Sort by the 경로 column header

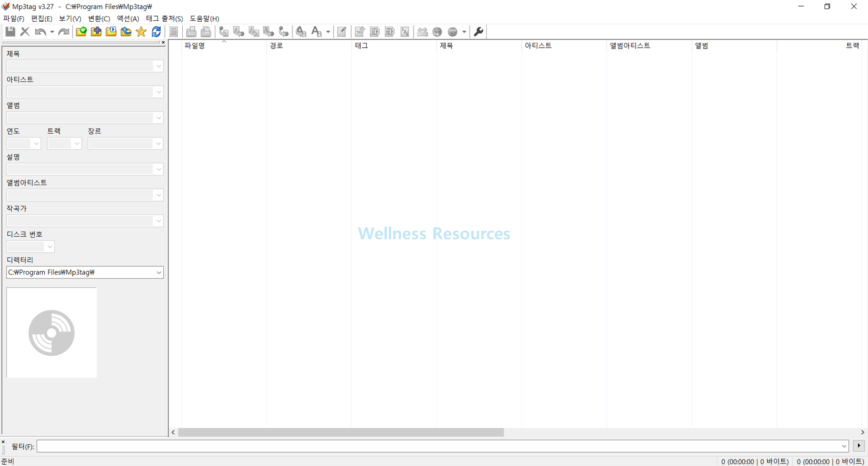point(309,46)
